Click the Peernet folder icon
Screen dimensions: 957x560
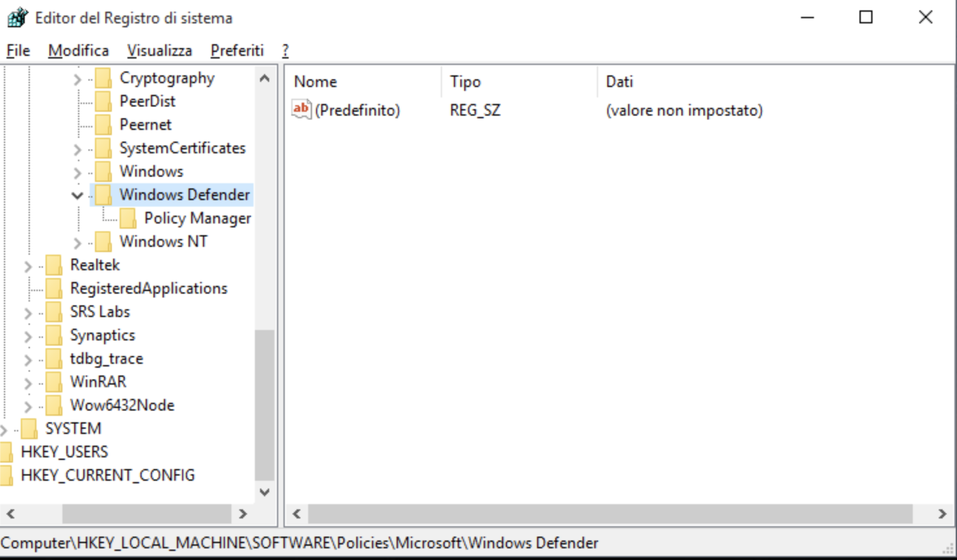tap(103, 125)
